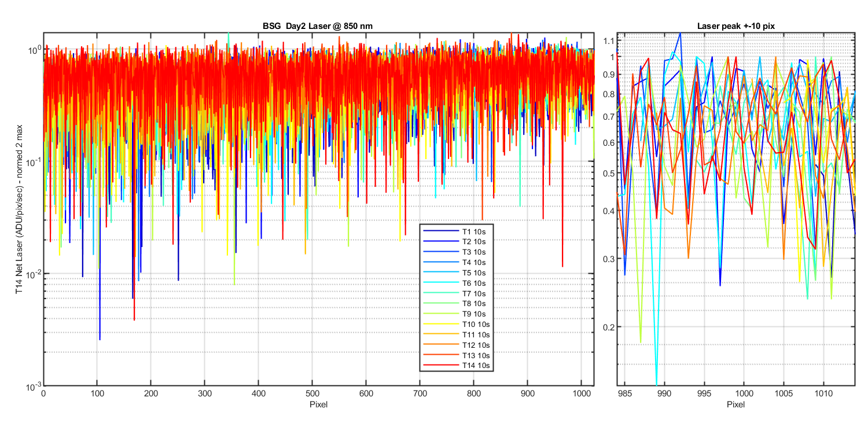Click the T13 10s legend entry

[456, 355]
